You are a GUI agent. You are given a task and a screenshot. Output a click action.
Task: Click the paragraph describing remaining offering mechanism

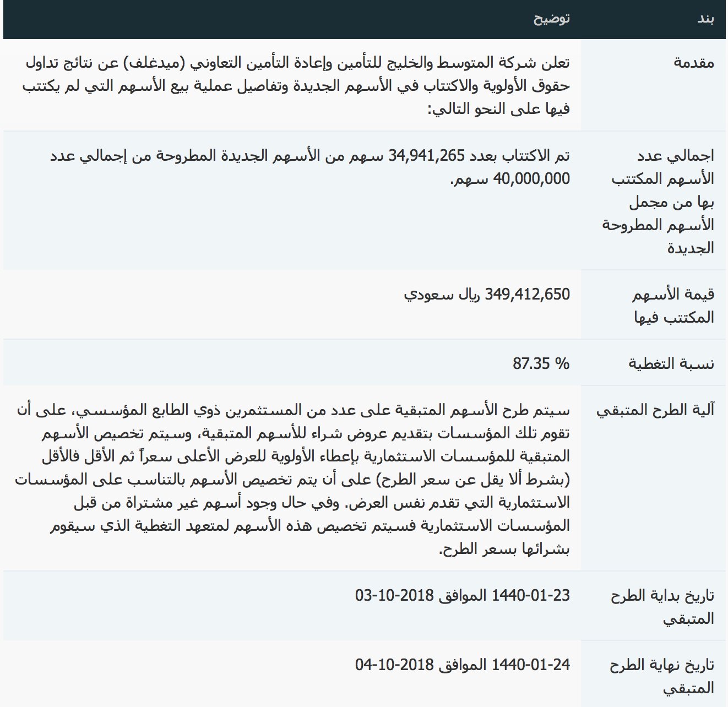(x=292, y=479)
